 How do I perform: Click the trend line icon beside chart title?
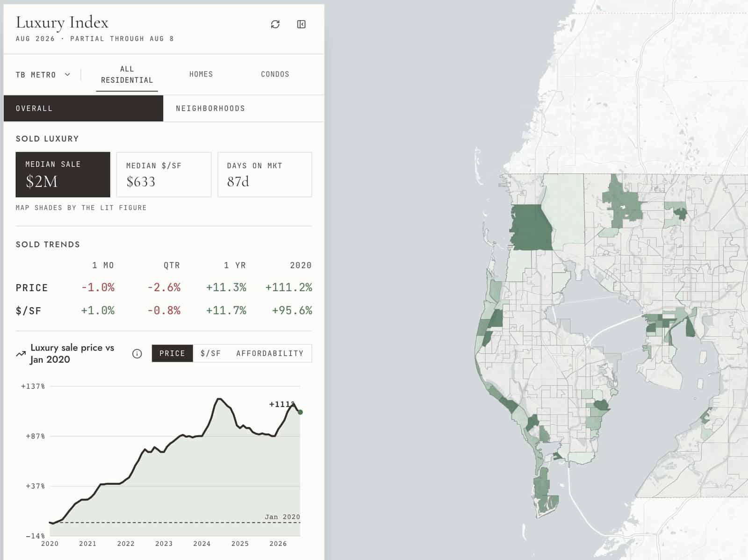[x=21, y=354]
